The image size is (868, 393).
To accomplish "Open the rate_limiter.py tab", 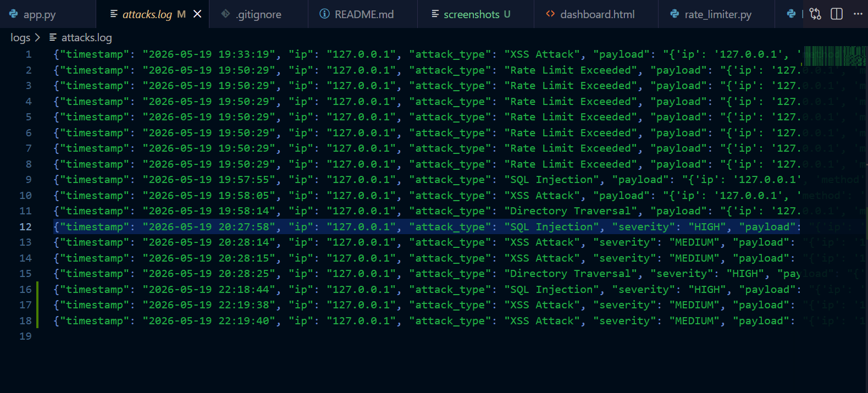I will click(717, 14).
